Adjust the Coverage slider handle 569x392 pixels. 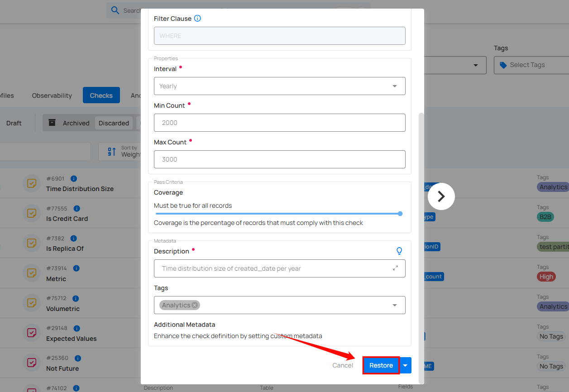point(400,214)
